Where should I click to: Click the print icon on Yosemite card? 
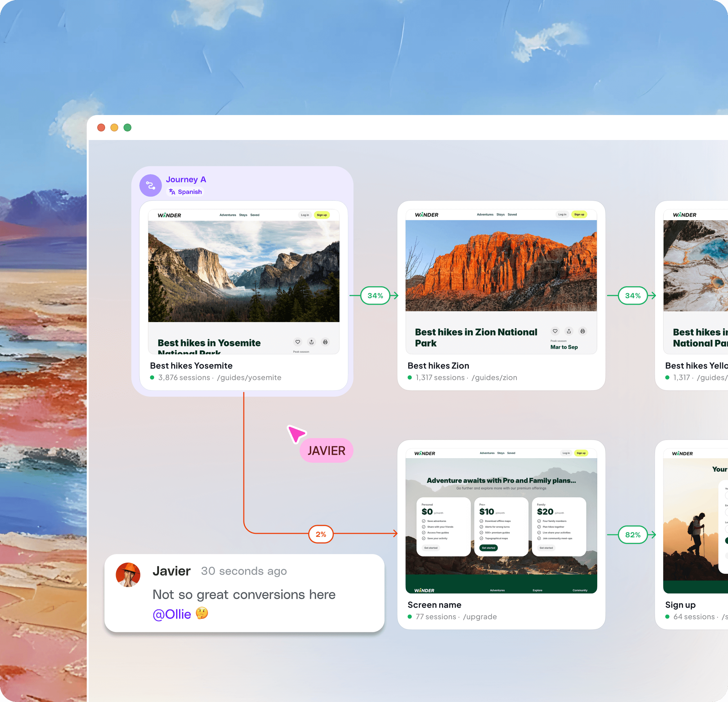[x=325, y=342]
